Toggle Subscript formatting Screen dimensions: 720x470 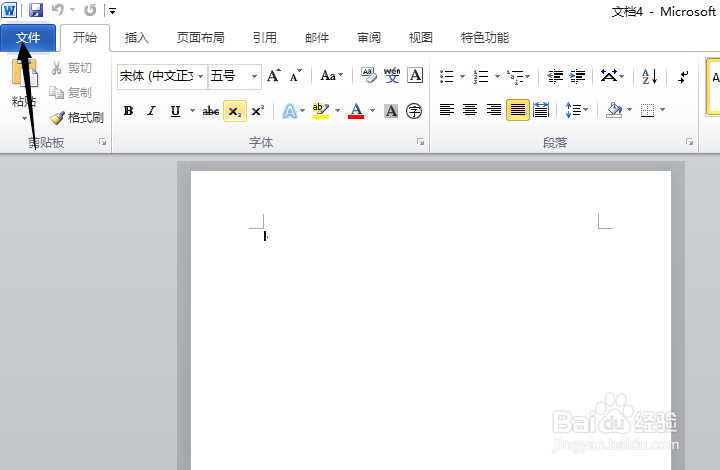click(235, 111)
